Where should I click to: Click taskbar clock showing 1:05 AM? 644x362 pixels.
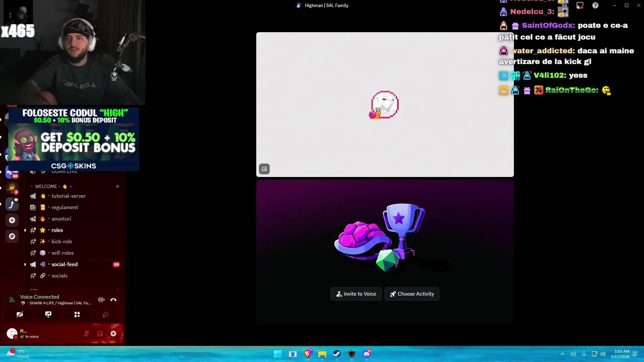tap(620, 354)
